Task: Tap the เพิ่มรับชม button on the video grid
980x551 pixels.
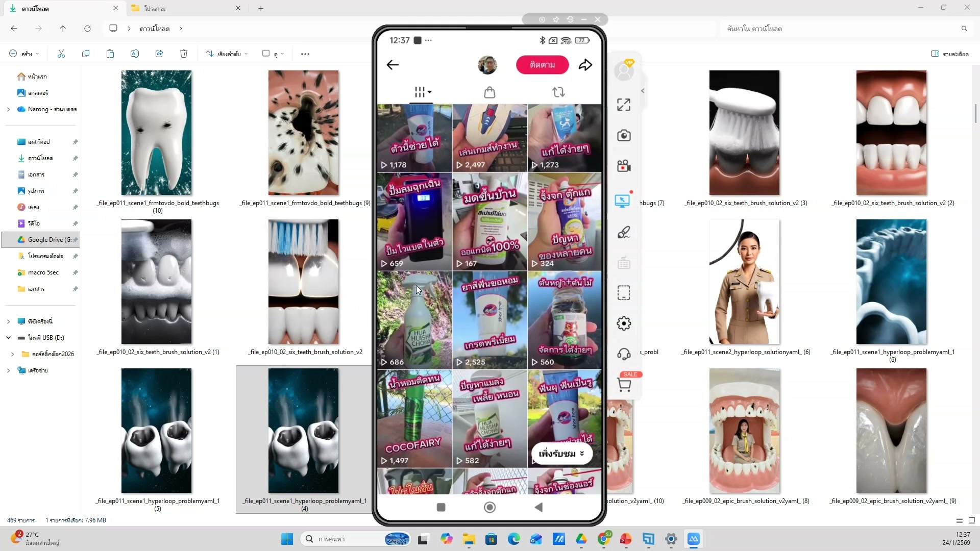Action: point(561,454)
